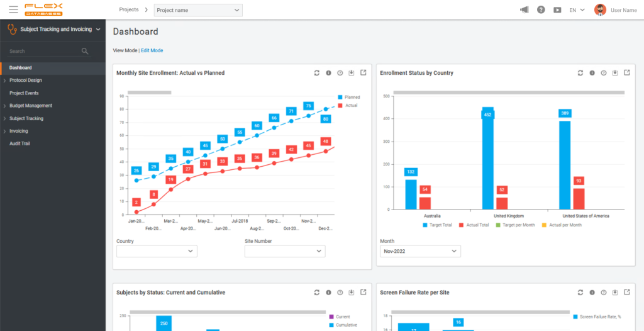The image size is (644, 331).
Task: Open the Project name dropdown
Action: [198, 10]
